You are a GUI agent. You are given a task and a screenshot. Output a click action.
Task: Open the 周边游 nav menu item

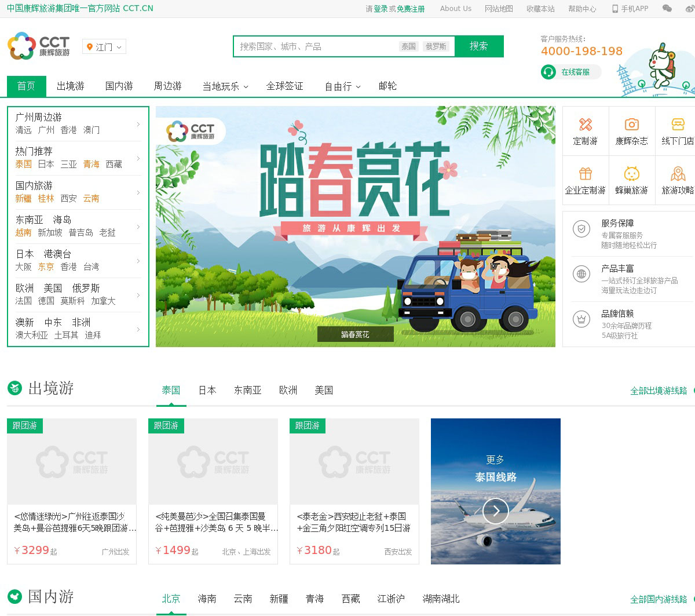click(168, 86)
